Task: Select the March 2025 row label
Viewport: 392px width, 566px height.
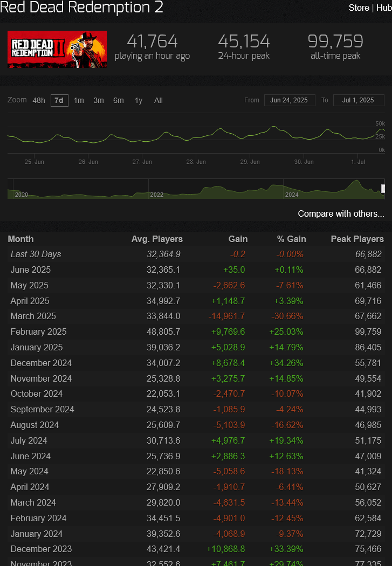Action: click(33, 316)
